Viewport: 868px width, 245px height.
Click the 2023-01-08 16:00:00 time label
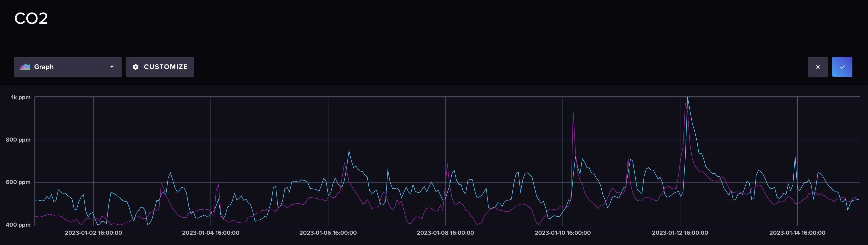coord(445,232)
